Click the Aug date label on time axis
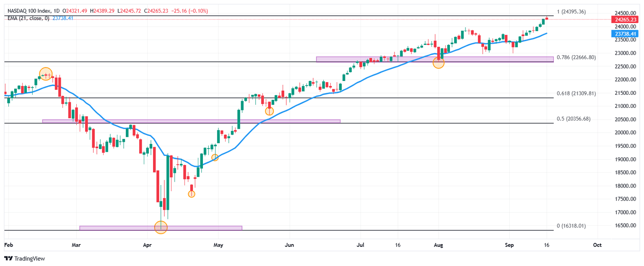644x266 pixels. pyautogui.click(x=438, y=245)
